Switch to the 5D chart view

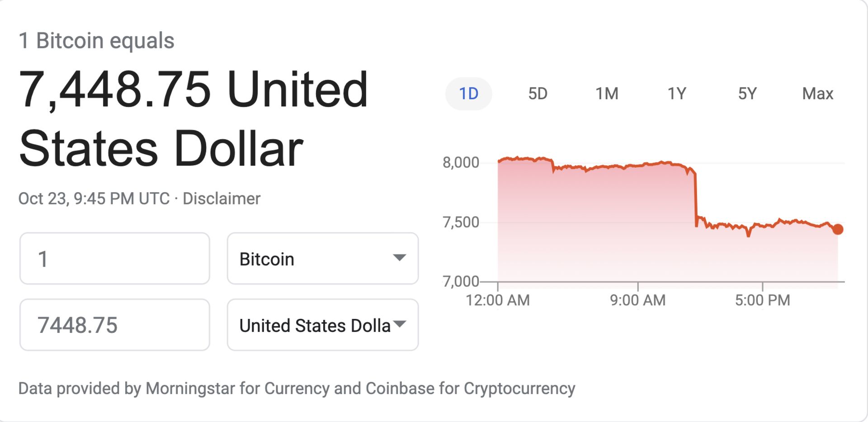538,93
